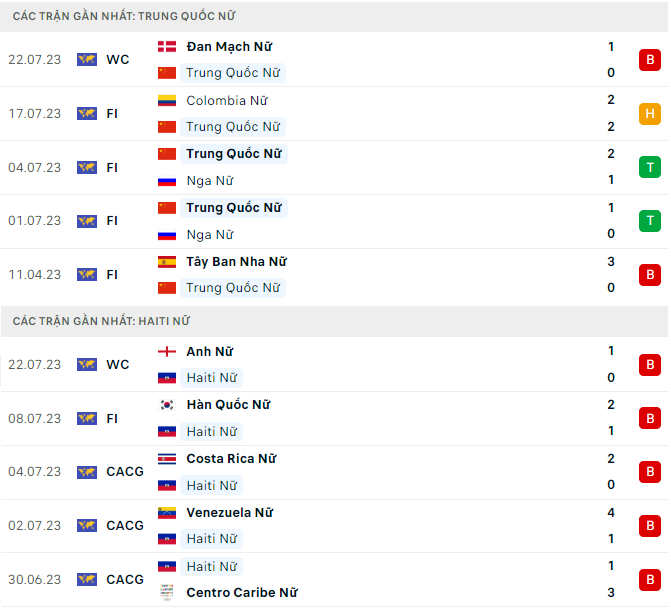
Task: Click the Tây Ban Nha Nữ team name
Action: click(236, 261)
